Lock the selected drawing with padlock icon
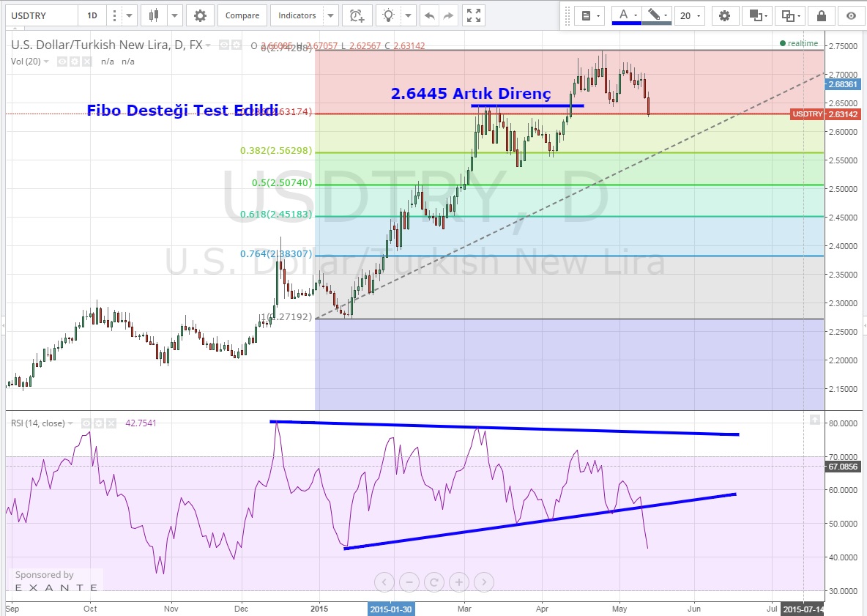Screen dimensions: 867x616 pyautogui.click(x=822, y=15)
